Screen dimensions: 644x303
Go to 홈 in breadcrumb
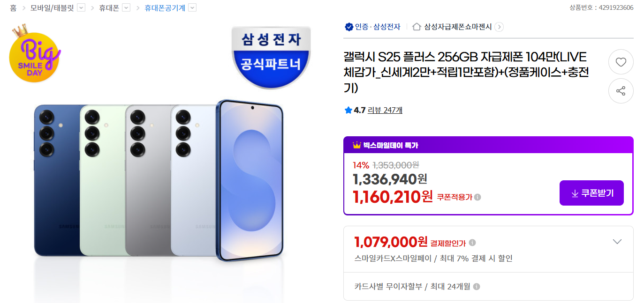click(13, 7)
